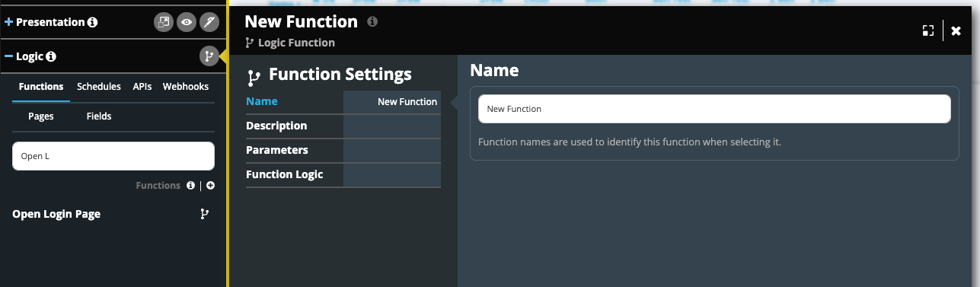Open the Parameters setting row

[343, 150]
